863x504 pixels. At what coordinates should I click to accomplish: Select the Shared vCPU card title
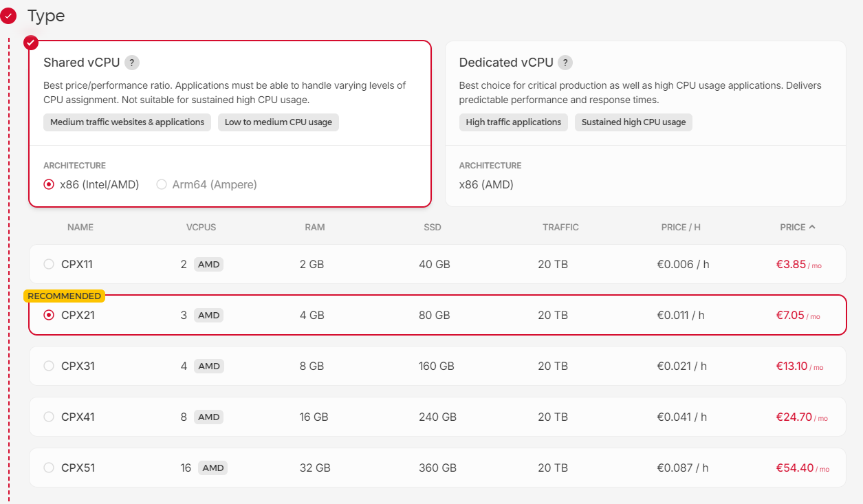(x=81, y=63)
